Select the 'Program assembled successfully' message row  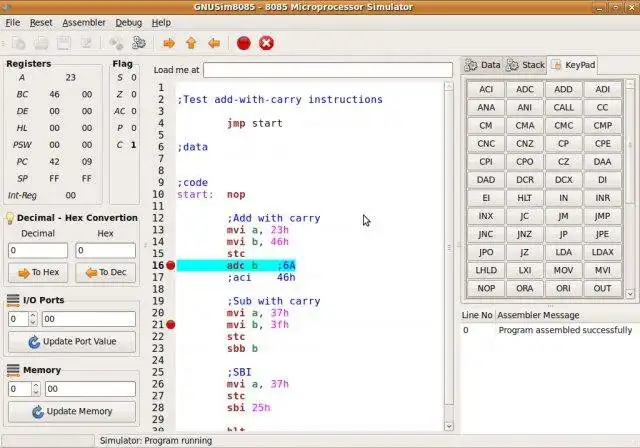[x=550, y=330]
